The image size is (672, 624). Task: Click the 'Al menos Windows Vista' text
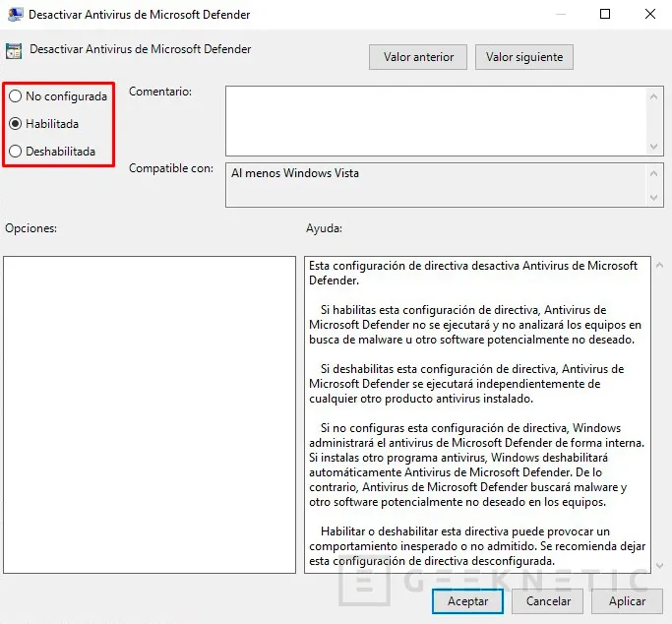coord(295,173)
